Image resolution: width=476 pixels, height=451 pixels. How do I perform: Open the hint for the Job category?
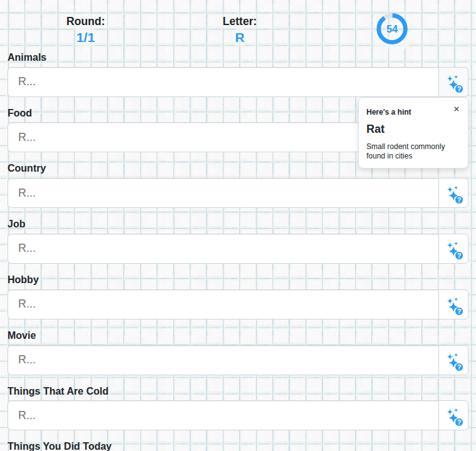tap(453, 249)
